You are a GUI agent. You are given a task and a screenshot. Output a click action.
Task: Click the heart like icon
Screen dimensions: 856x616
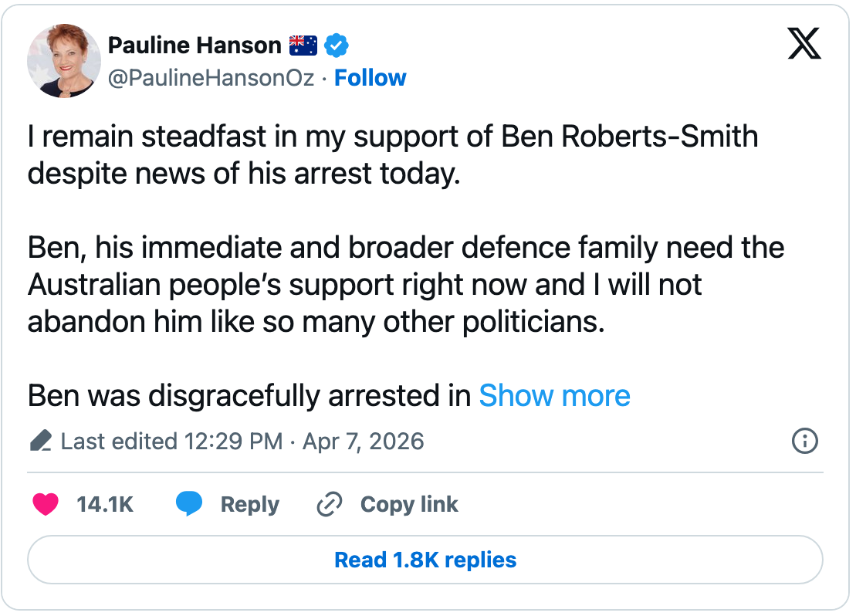point(46,505)
